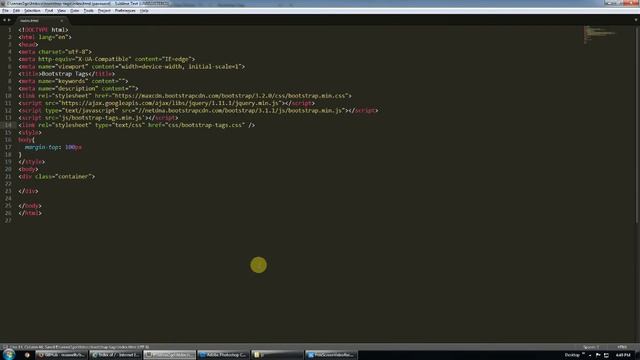Open the View menu
Viewport: 640px width, 360px height.
coord(61,11)
